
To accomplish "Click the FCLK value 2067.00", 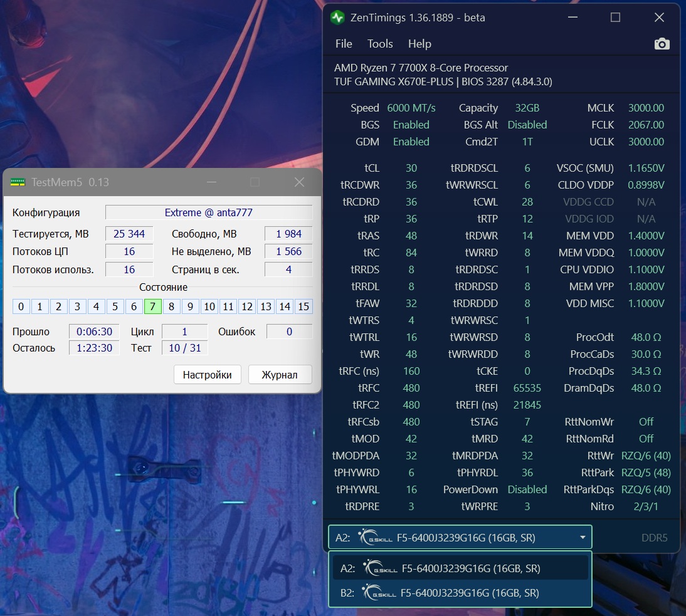I will [x=646, y=125].
